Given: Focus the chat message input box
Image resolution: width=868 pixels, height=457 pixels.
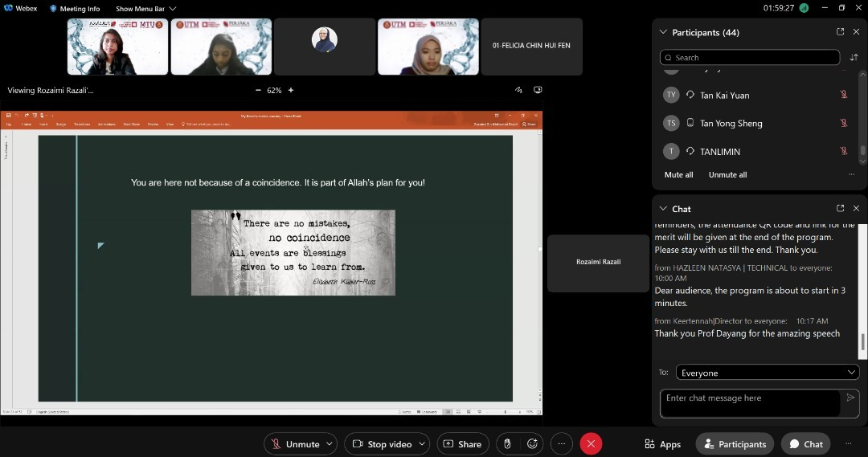Looking at the screenshot, I should click(x=750, y=403).
